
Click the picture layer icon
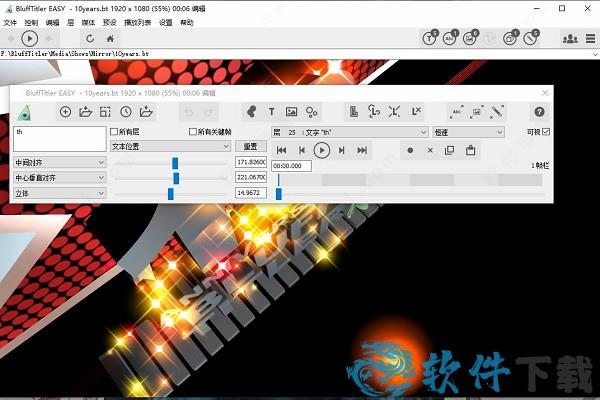[292, 112]
